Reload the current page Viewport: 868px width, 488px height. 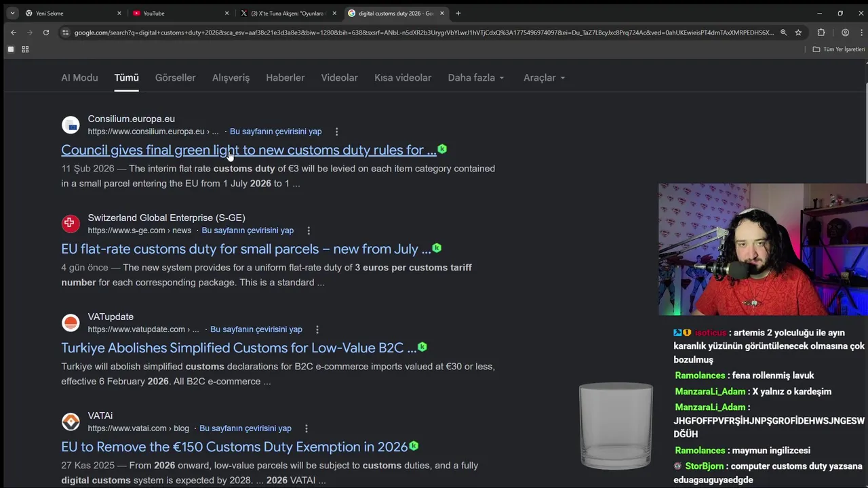pos(45,33)
